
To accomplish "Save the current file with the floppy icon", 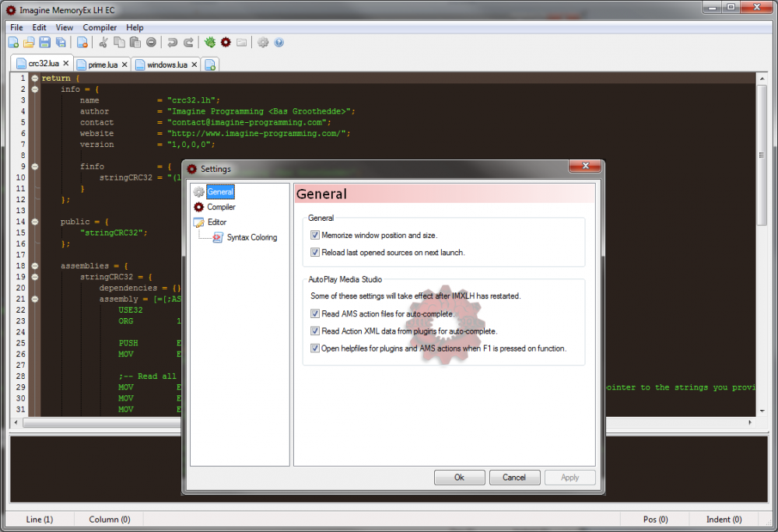I will pos(44,43).
